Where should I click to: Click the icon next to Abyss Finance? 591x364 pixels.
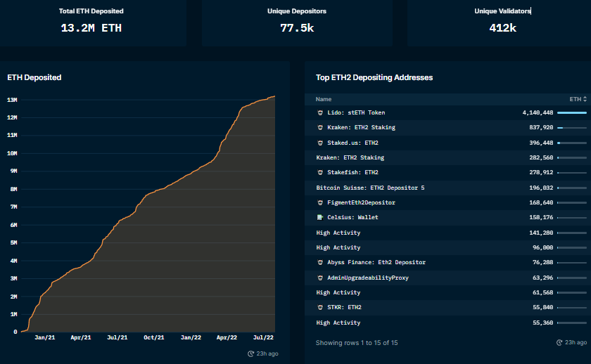[320, 262]
